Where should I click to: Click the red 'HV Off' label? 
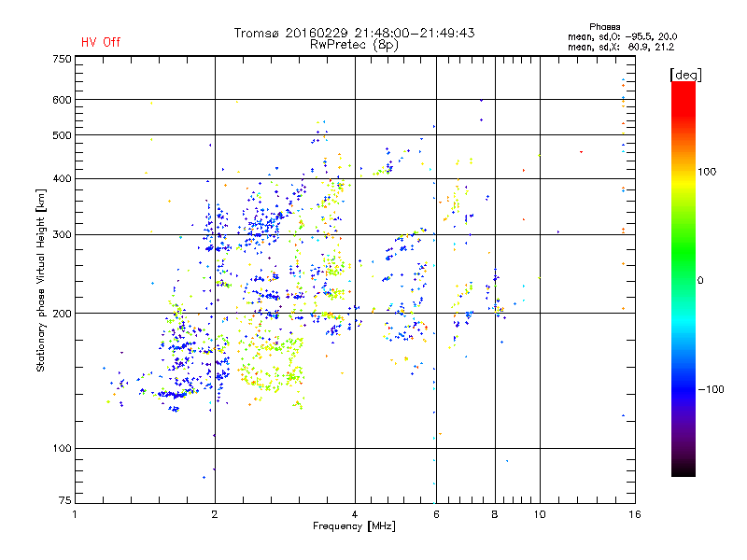(x=101, y=42)
